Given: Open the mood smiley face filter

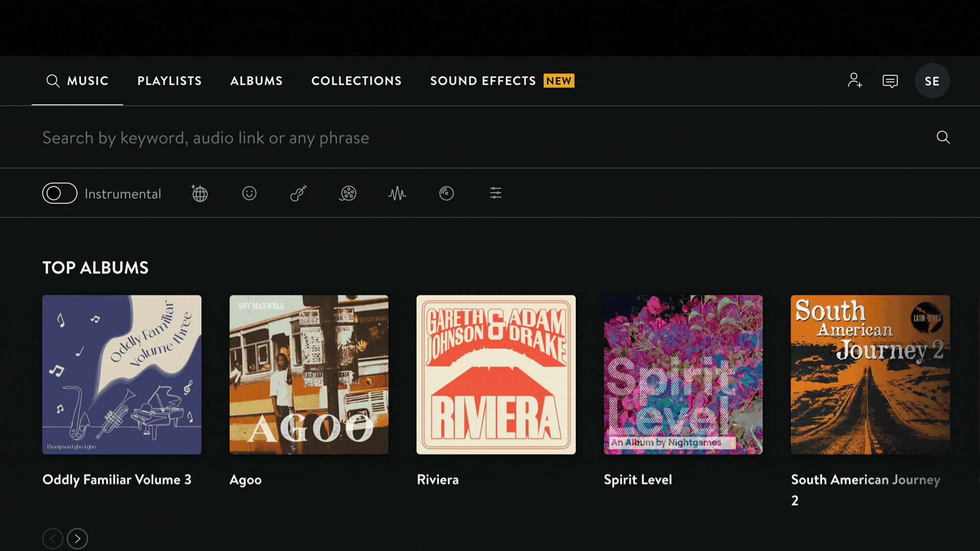Looking at the screenshot, I should pyautogui.click(x=249, y=193).
